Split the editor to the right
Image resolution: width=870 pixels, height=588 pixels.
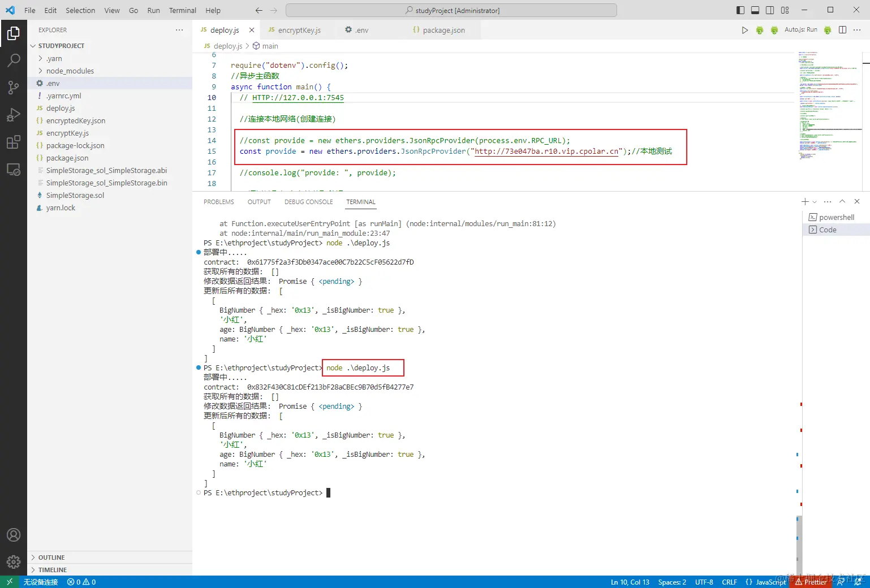click(x=842, y=30)
